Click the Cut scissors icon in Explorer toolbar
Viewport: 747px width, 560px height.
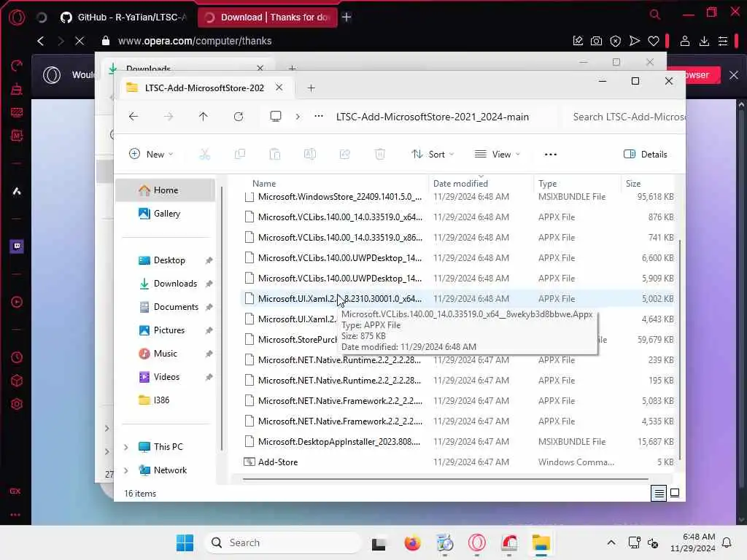click(x=204, y=155)
